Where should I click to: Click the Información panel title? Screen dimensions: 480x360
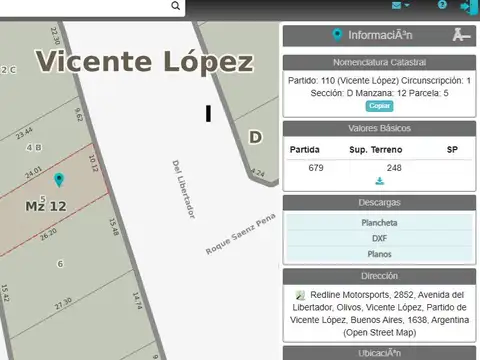[380, 35]
